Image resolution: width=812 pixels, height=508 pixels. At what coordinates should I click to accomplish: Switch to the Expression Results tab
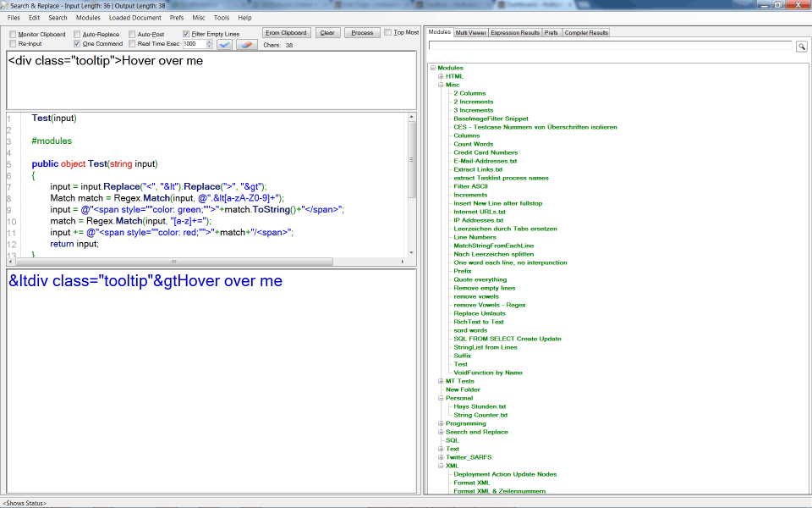(515, 33)
